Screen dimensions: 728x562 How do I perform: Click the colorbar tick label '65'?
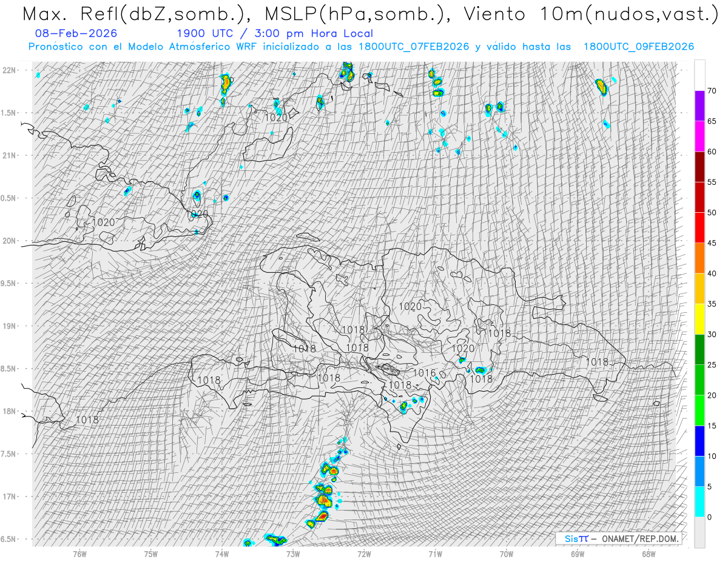tap(712, 121)
